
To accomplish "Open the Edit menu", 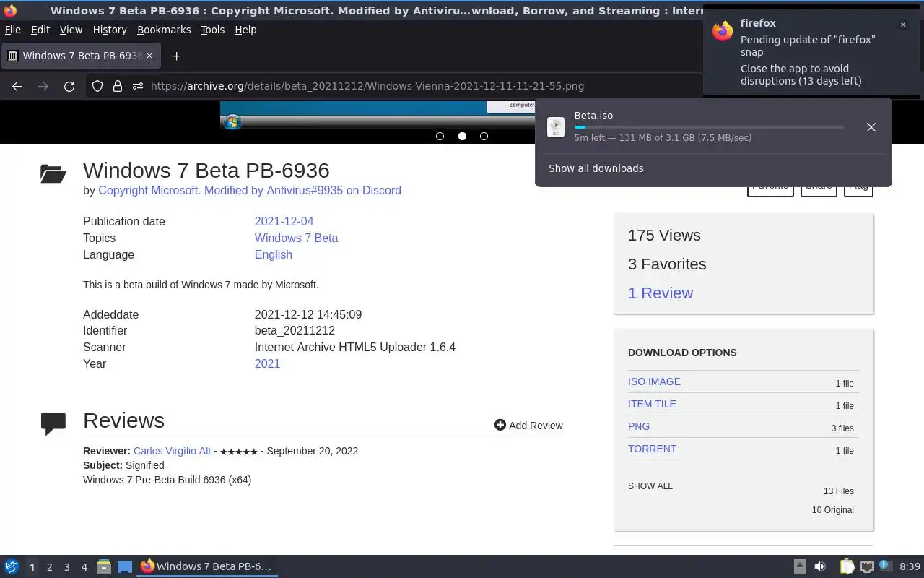I will tap(40, 30).
